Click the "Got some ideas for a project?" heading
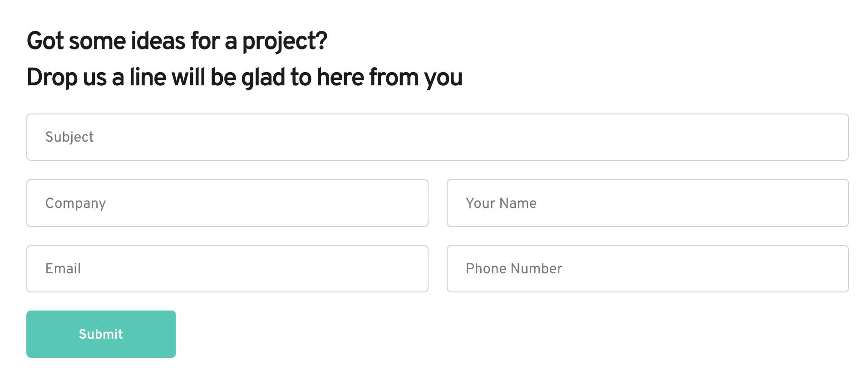This screenshot has height=385, width=868. (x=177, y=41)
